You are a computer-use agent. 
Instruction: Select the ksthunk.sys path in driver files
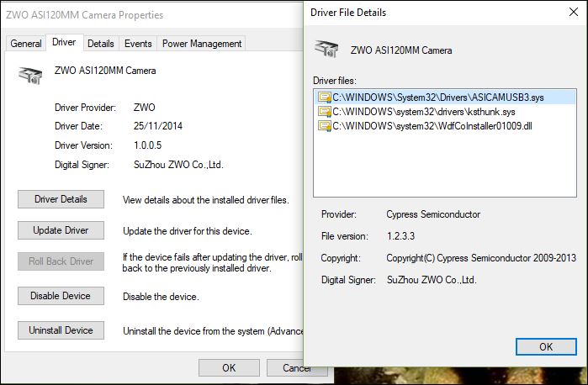pos(424,112)
